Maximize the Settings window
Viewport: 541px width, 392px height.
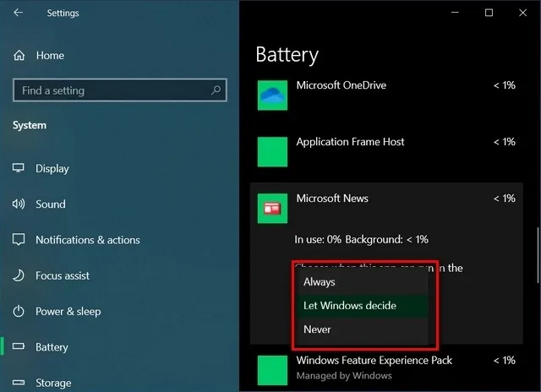point(489,13)
